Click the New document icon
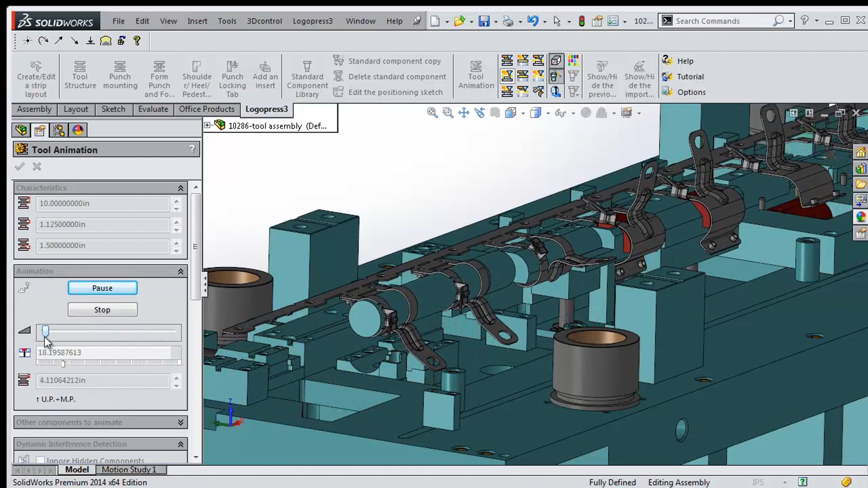The image size is (868, 488). pyautogui.click(x=435, y=21)
